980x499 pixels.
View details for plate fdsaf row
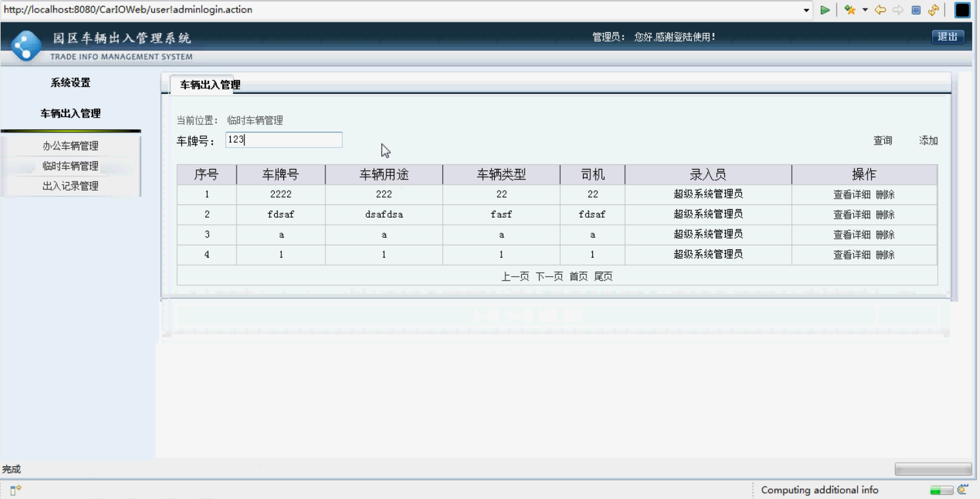tap(852, 215)
